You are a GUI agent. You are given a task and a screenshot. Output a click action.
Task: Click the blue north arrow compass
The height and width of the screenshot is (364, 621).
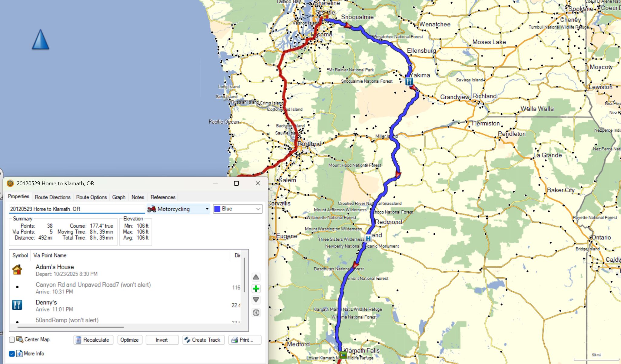tap(40, 40)
